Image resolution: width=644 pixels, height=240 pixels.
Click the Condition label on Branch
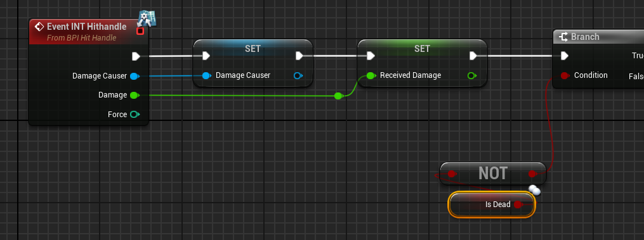(591, 75)
